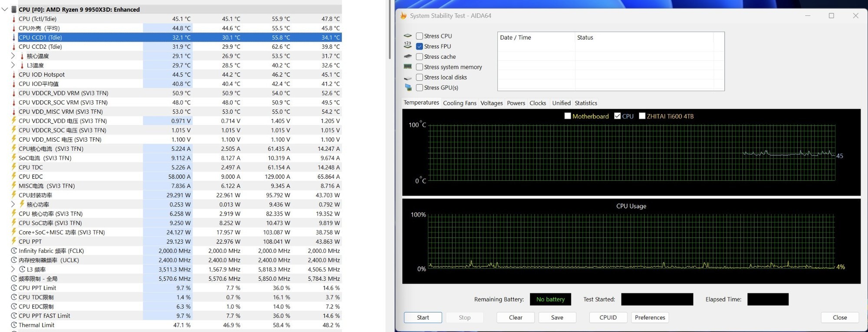Click the Clear button
This screenshot has height=332, width=868.
[x=516, y=317]
